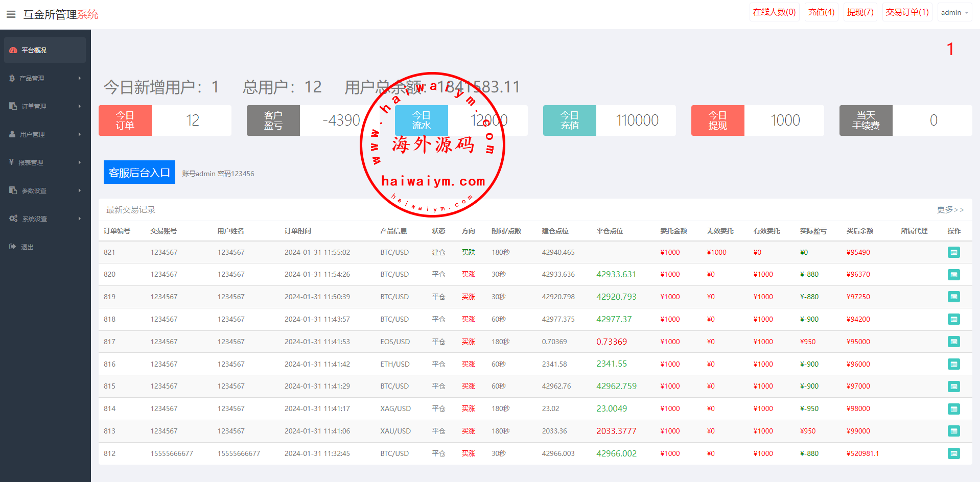980x482 pixels.
Task: Click the 平台概况 dashboard icon in sidebar
Action: point(13,50)
